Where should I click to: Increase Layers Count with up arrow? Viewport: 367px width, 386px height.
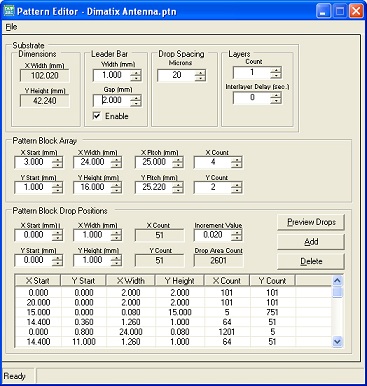click(276, 70)
